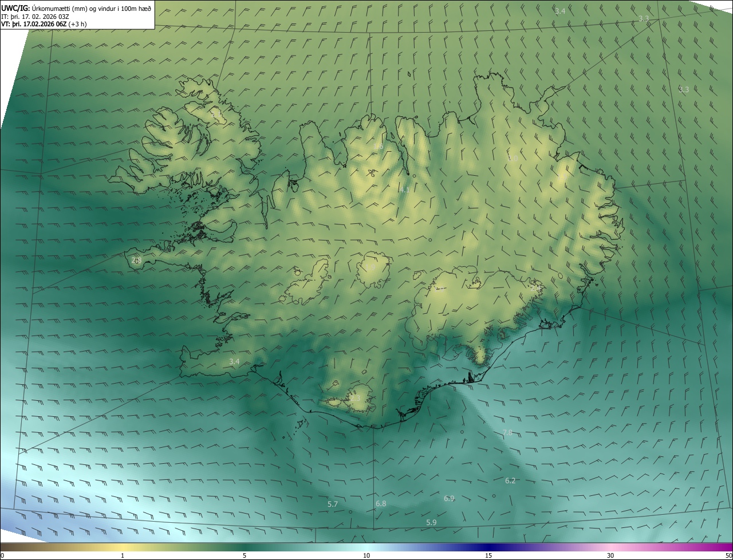Click the "VT: þri. 17.02.2026 06Z (+3 h)" line
The width and height of the screenshot is (733, 560).
[44, 24]
